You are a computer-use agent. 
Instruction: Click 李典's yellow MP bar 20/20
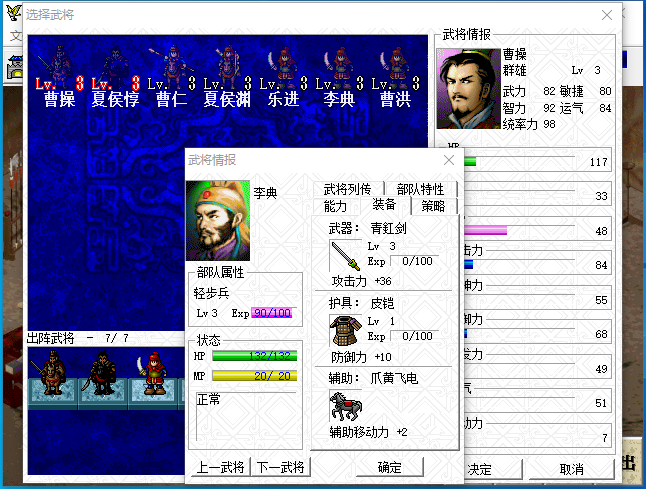click(255, 376)
